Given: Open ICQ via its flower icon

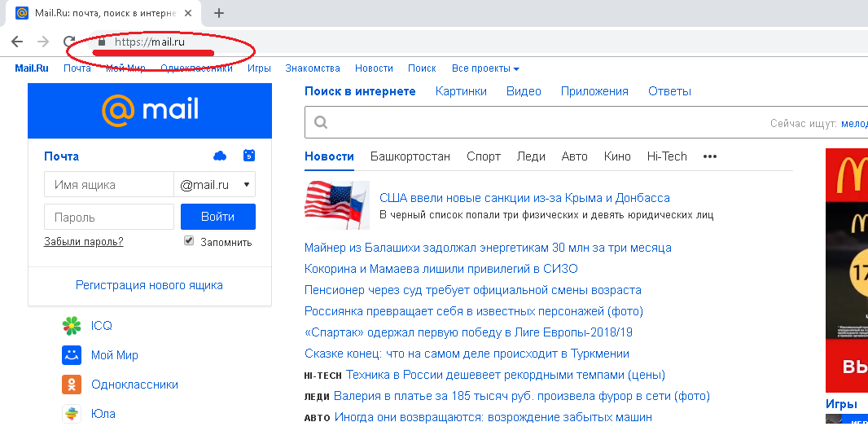Looking at the screenshot, I should click(72, 326).
